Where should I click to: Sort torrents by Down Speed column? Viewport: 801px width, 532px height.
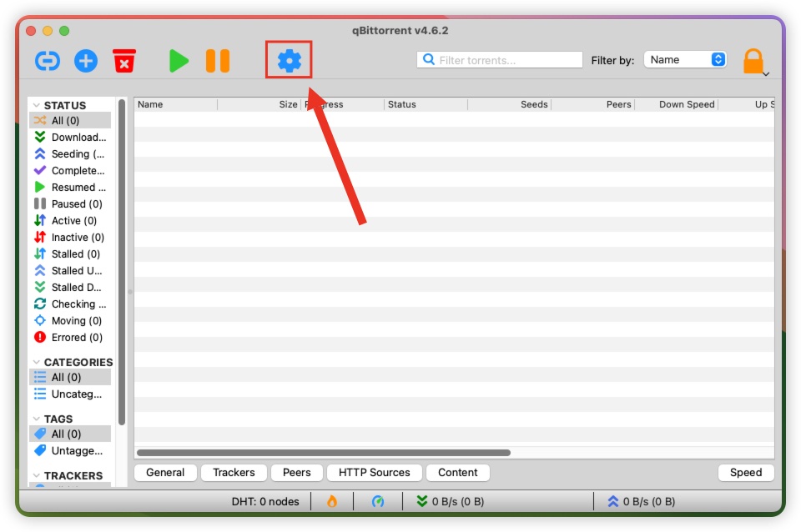(677, 104)
